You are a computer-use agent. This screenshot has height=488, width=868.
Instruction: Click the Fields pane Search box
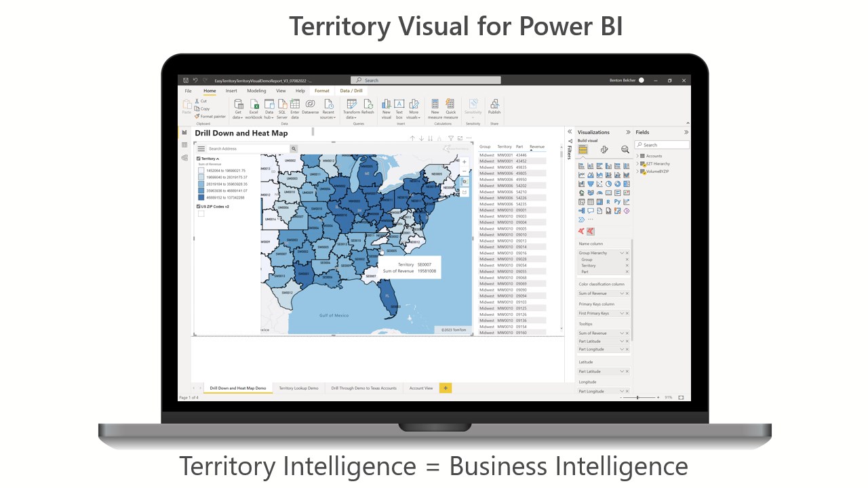pyautogui.click(x=662, y=145)
